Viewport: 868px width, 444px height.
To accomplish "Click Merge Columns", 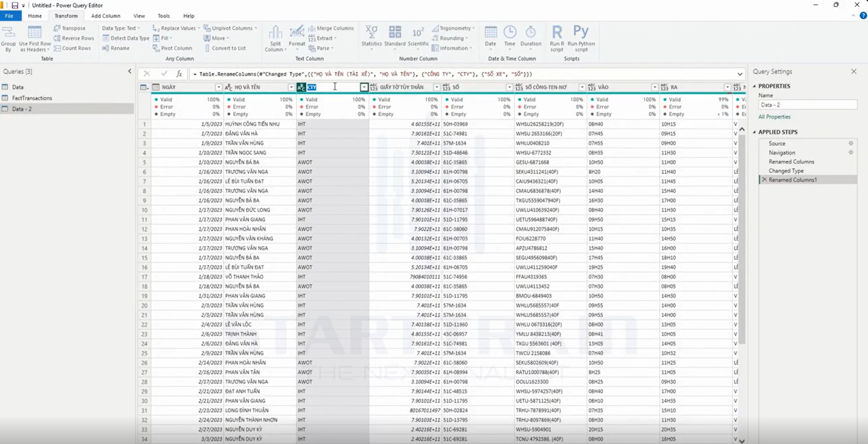I will (x=331, y=28).
